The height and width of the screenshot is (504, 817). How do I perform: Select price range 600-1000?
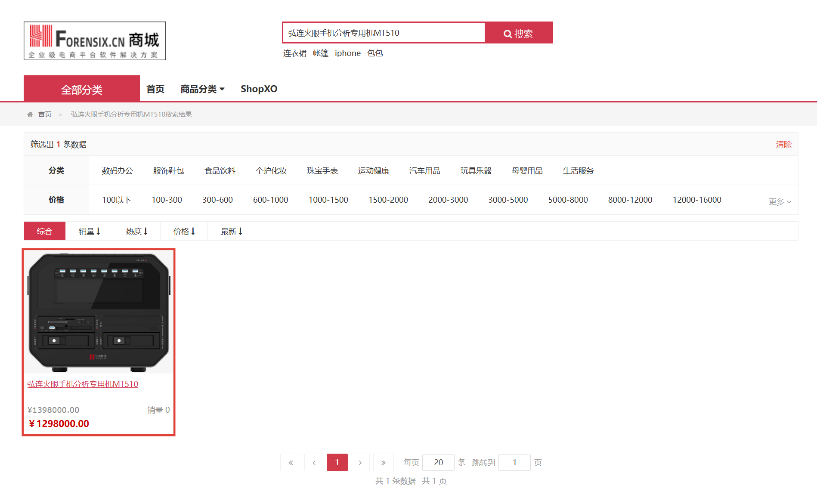[271, 200]
